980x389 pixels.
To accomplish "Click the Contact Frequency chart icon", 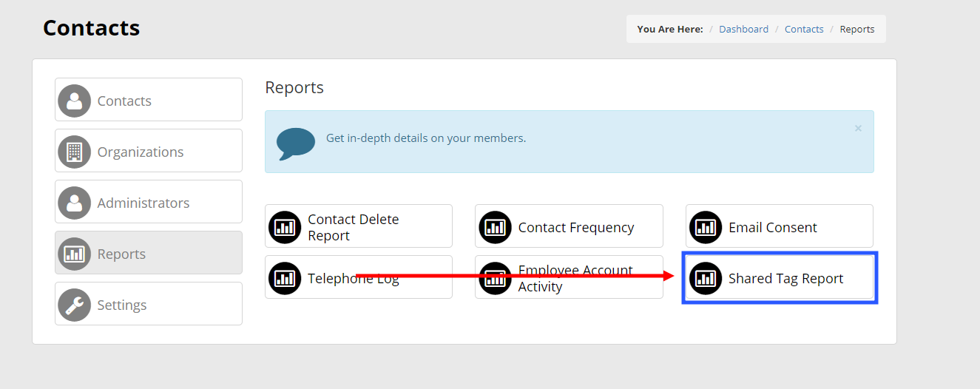I will 495,227.
